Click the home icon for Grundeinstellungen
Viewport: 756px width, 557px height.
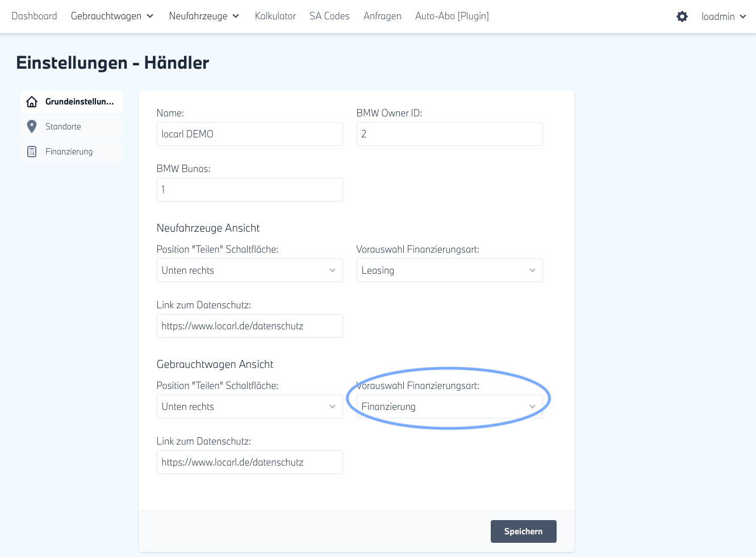(32, 102)
